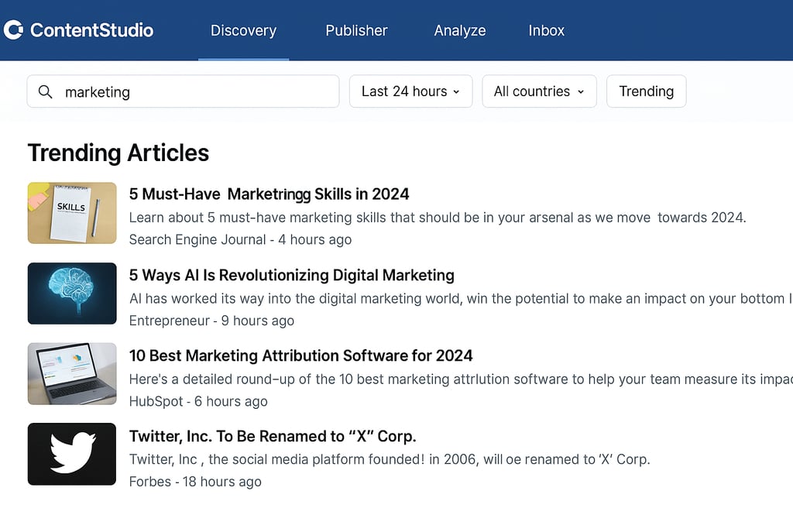Click the Trending filter button
Screen dimensions: 793x532
(x=647, y=91)
